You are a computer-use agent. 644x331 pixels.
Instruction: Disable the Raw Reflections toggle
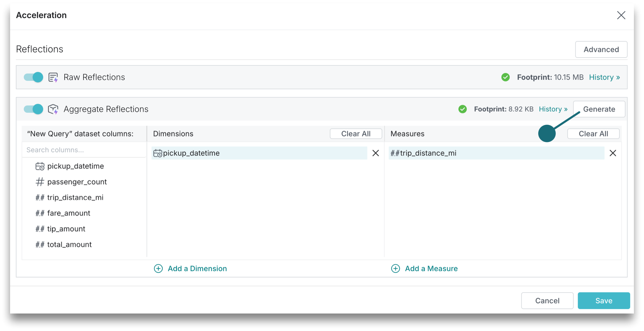(x=33, y=77)
